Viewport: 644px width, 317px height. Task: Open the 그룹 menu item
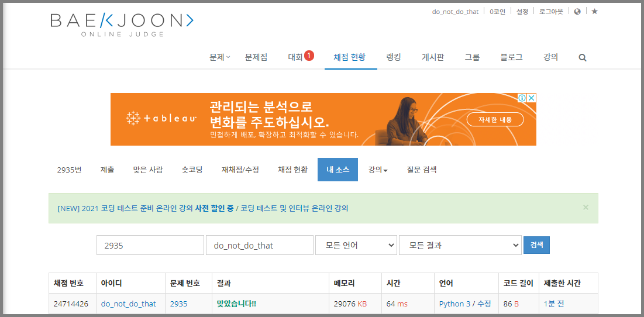coord(472,57)
